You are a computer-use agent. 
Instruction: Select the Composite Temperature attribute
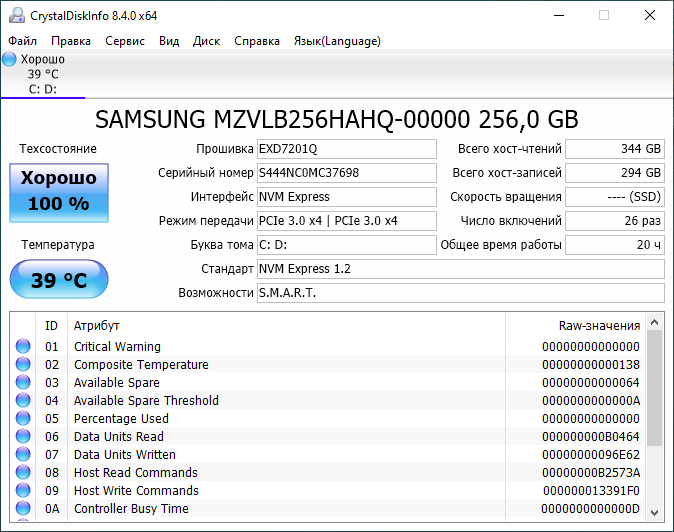click(141, 364)
